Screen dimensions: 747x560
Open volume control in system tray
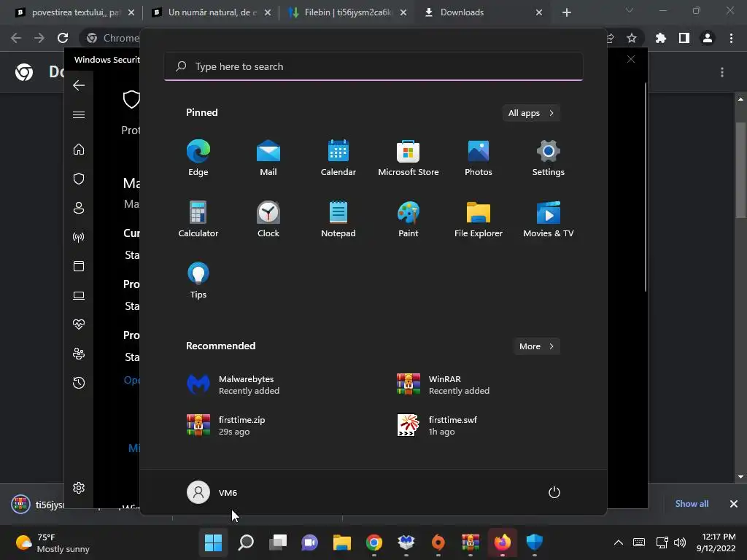pyautogui.click(x=680, y=542)
